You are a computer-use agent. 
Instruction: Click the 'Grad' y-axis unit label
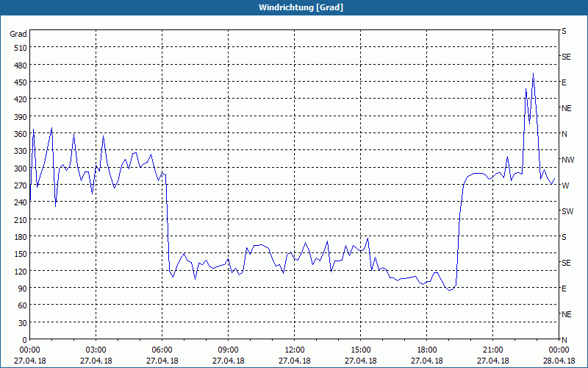coord(18,34)
